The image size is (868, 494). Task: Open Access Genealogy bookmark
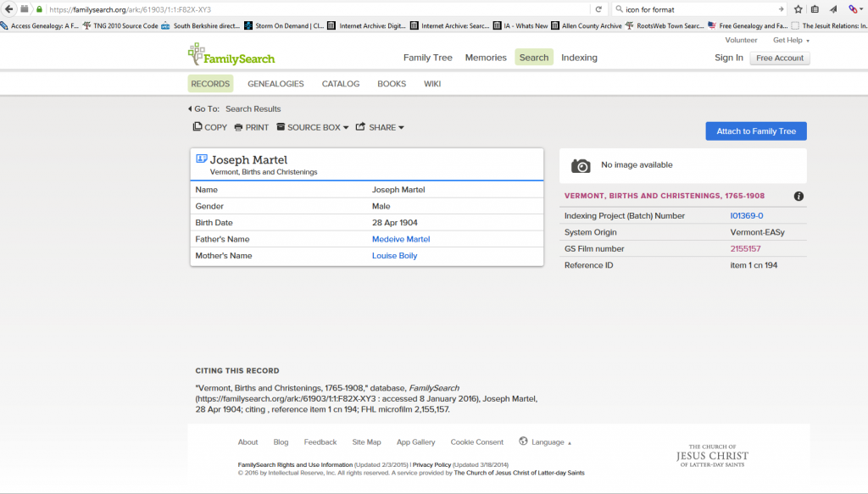(x=39, y=25)
